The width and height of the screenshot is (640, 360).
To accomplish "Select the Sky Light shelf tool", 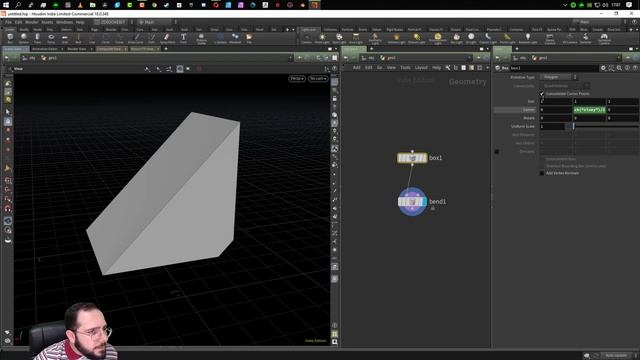I will click(456, 39).
